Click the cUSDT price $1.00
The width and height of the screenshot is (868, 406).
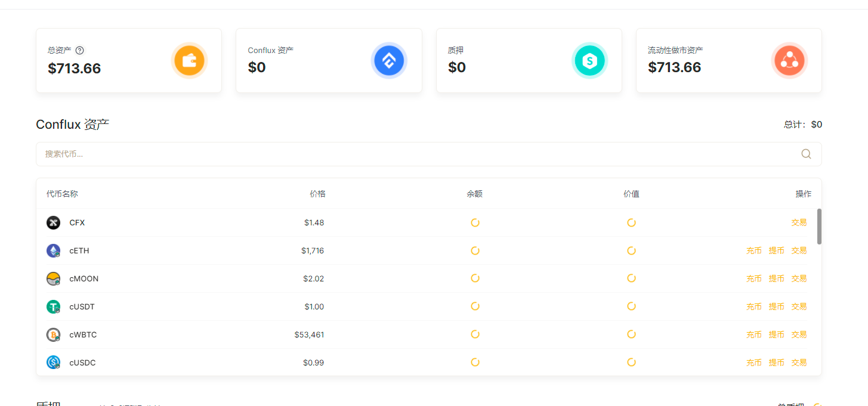pyautogui.click(x=314, y=307)
